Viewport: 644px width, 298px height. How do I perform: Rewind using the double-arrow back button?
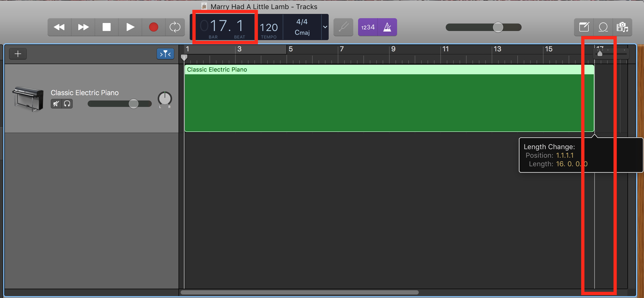[59, 27]
